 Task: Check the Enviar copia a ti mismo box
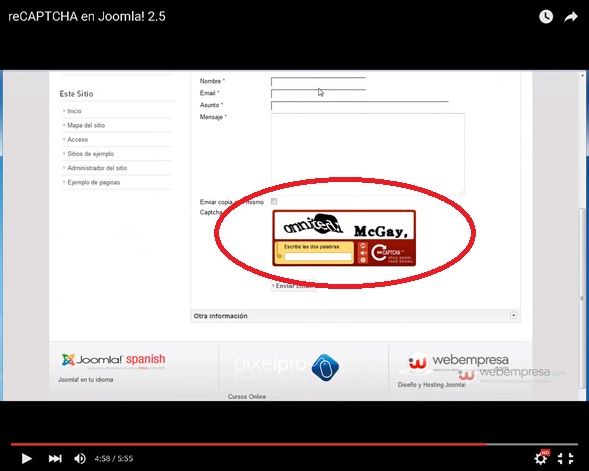tap(274, 201)
